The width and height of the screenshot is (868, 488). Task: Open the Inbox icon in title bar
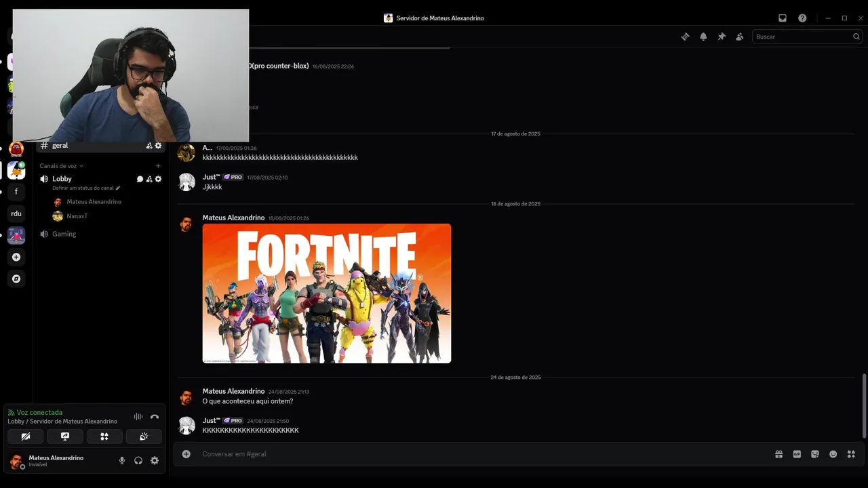pos(782,18)
